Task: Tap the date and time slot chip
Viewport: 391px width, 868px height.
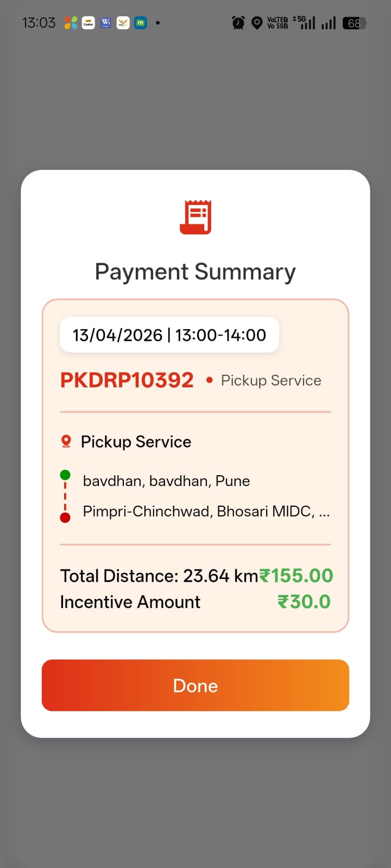Action: [169, 335]
